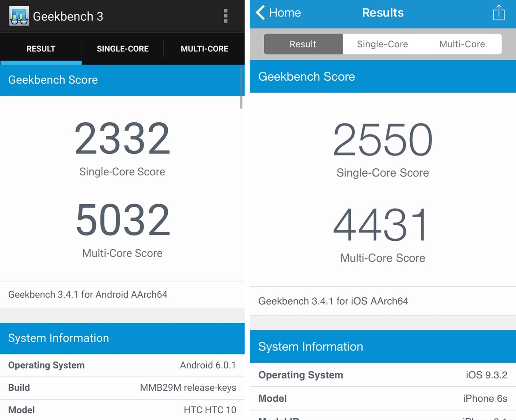This screenshot has width=516, height=420.
Task: Select the gray Result segment on iOS
Action: click(303, 44)
